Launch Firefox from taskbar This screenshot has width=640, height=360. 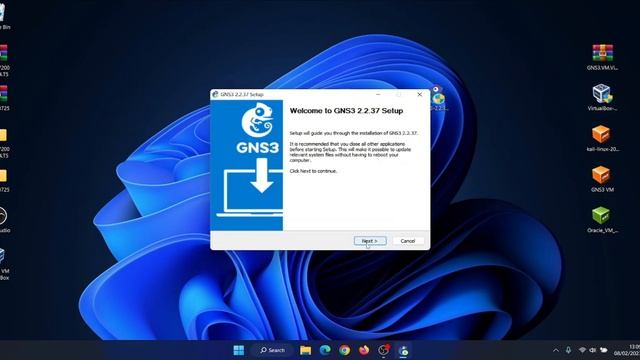point(364,350)
